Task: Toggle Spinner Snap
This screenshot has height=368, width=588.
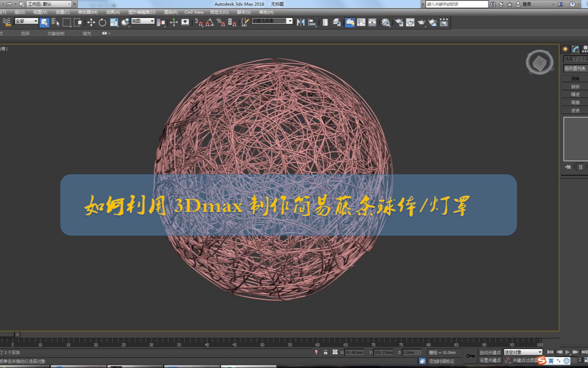Action: [232, 23]
